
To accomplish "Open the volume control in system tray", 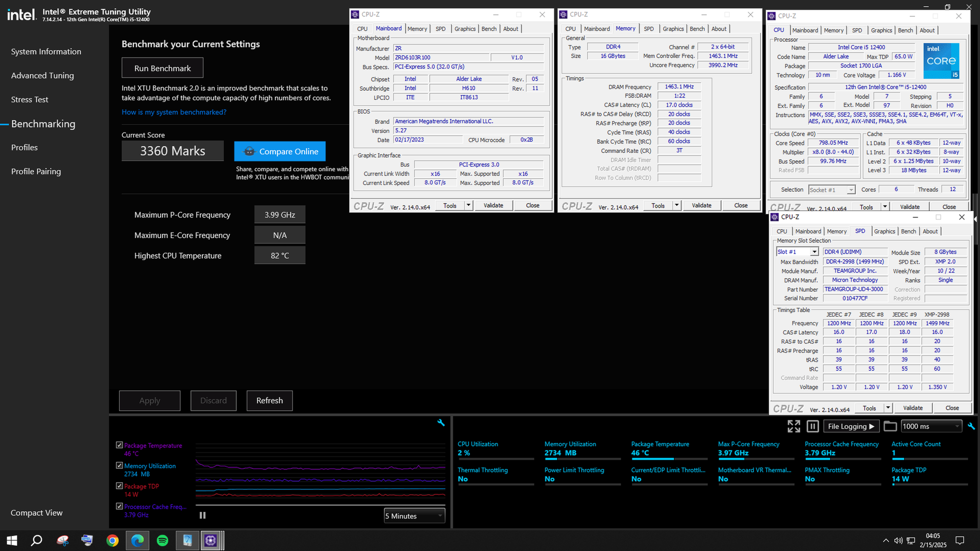I will 898,540.
